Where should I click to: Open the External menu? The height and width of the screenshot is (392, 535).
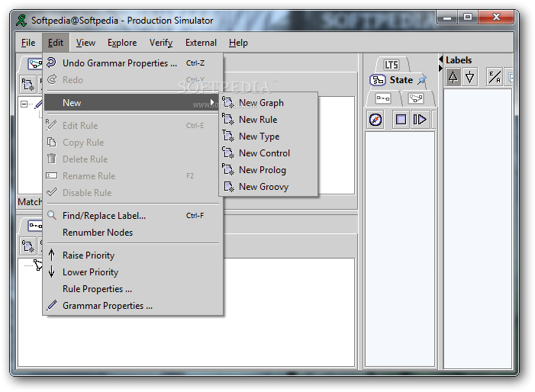pyautogui.click(x=201, y=43)
